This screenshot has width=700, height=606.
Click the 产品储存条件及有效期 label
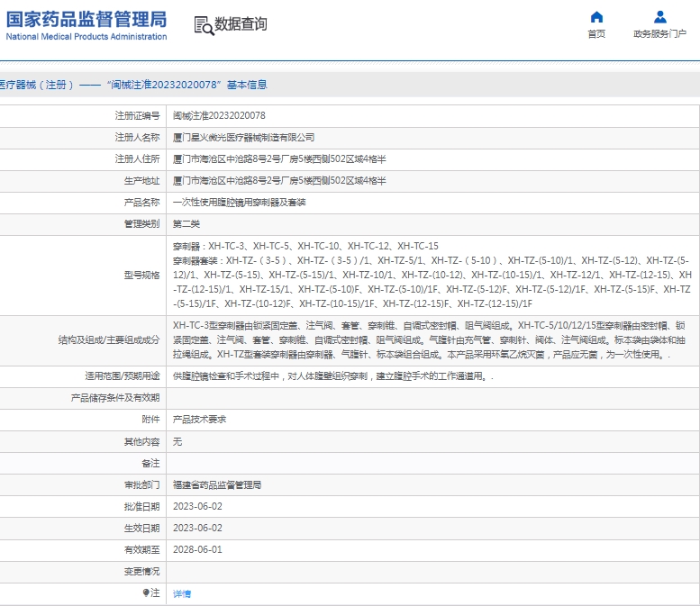[x=114, y=398]
